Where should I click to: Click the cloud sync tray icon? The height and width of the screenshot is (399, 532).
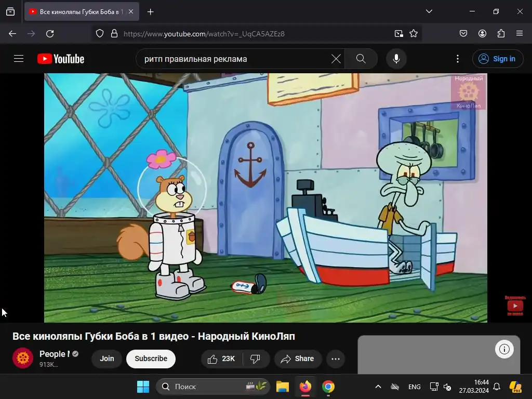click(395, 387)
